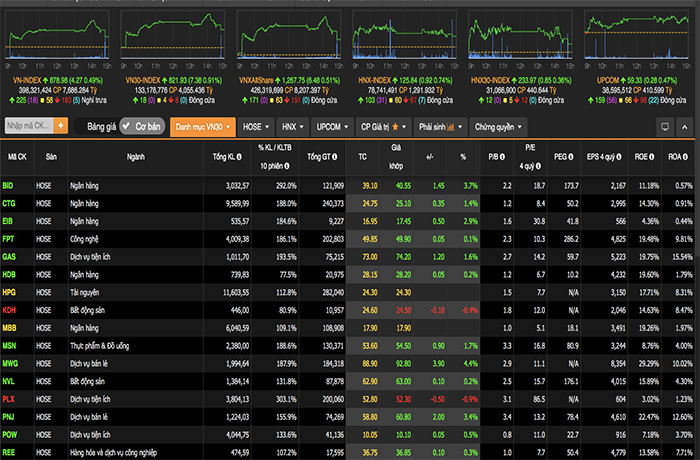The width and height of the screenshot is (700, 460).
Task: Open the HNX exchange menu
Action: (x=292, y=127)
